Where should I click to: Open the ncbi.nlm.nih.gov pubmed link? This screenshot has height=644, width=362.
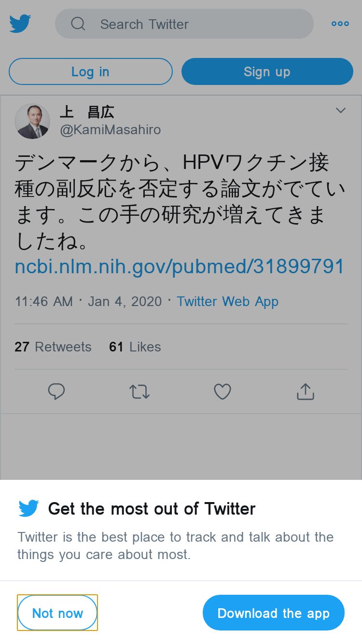[180, 266]
